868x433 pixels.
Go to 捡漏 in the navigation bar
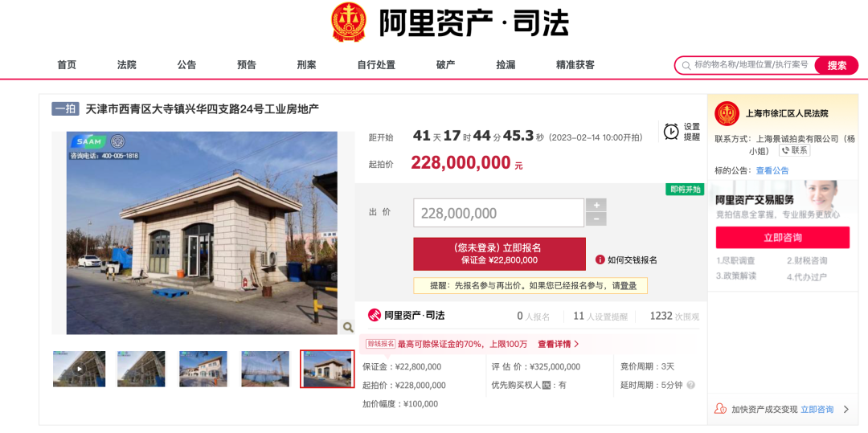(506, 65)
